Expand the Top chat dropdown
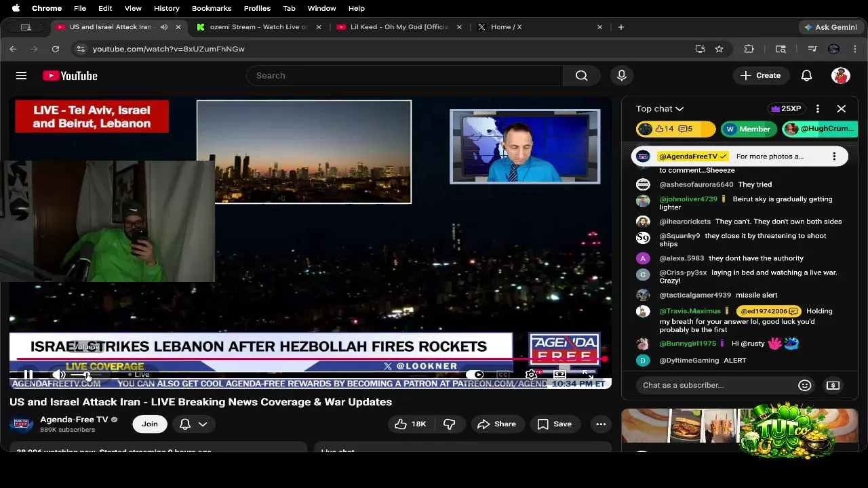Viewport: 868px width, 488px height. [x=659, y=108]
